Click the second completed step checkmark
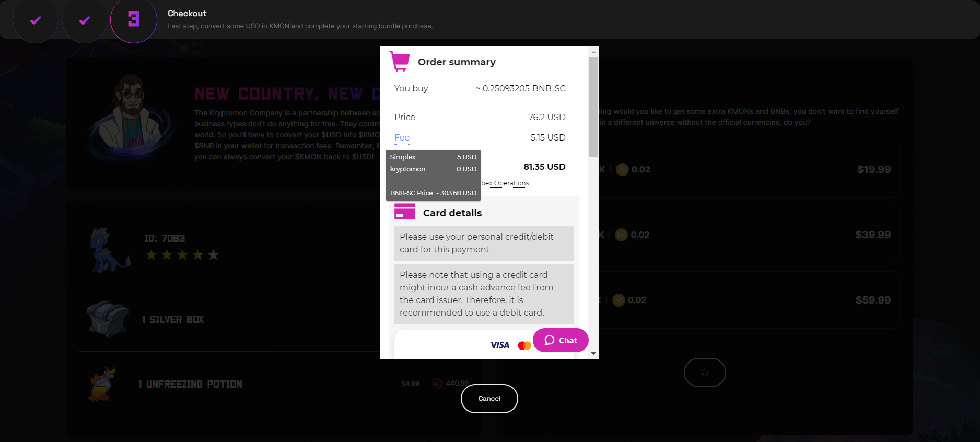Viewport: 980px width, 442px height. 85,21
